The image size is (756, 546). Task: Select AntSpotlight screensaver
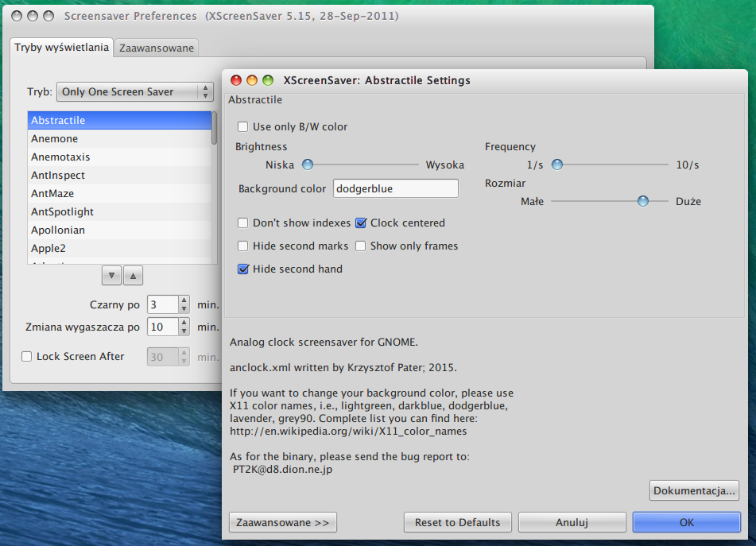[x=119, y=212]
